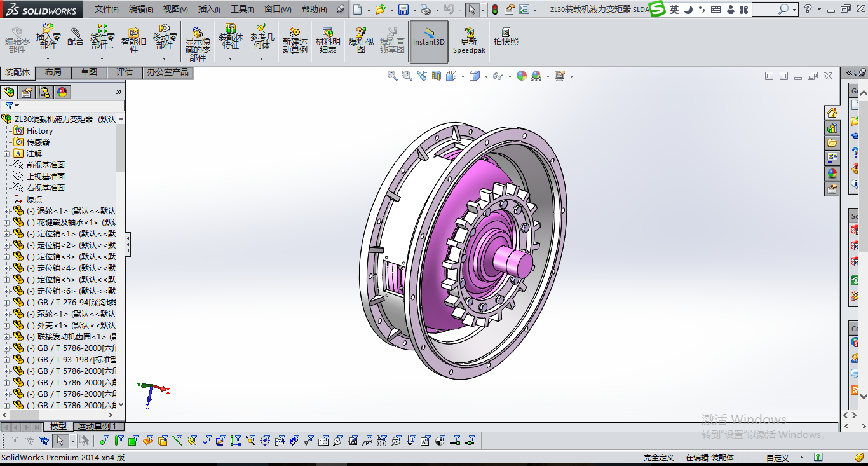Select Smart Fasteners (智能扣件) tool

pos(133,40)
